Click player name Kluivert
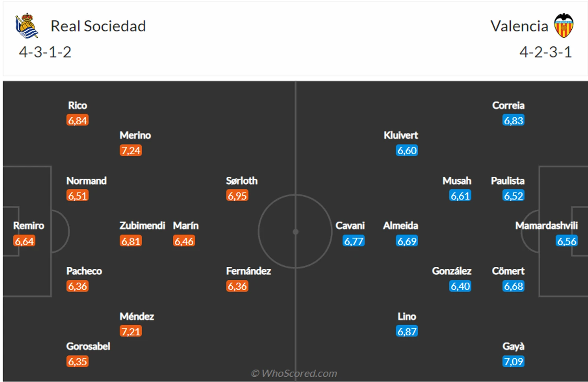 pos(401,135)
